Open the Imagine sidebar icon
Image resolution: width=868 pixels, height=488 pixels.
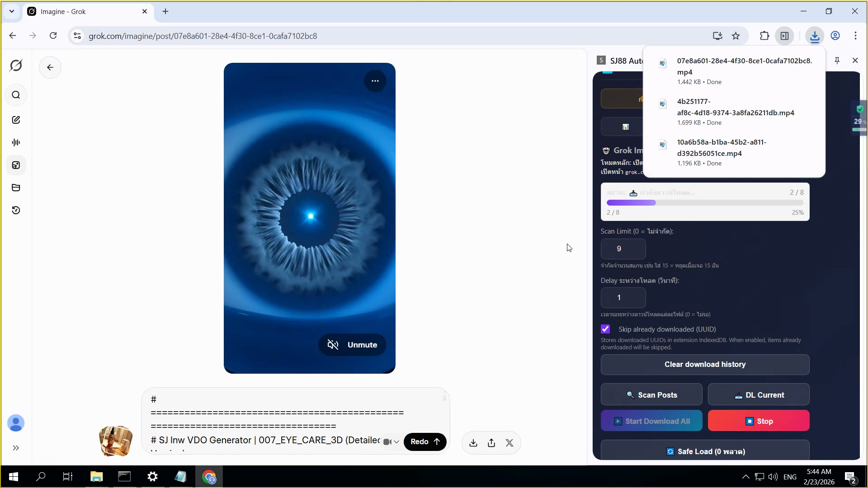pos(16,165)
